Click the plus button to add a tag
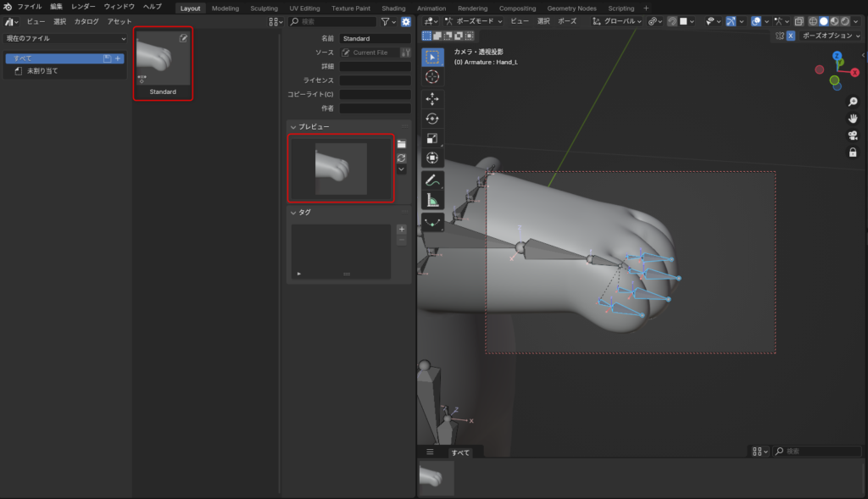 click(x=402, y=229)
